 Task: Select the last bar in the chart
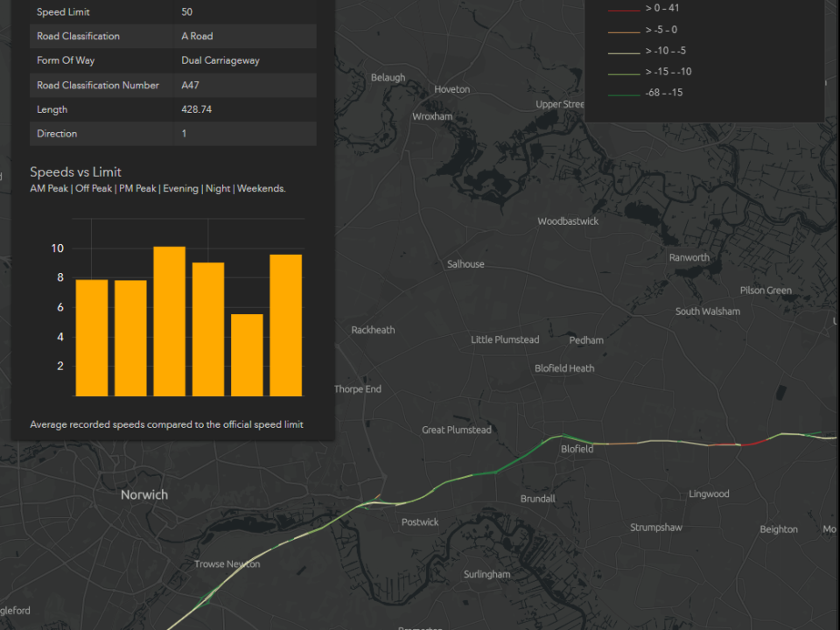pyautogui.click(x=285, y=325)
